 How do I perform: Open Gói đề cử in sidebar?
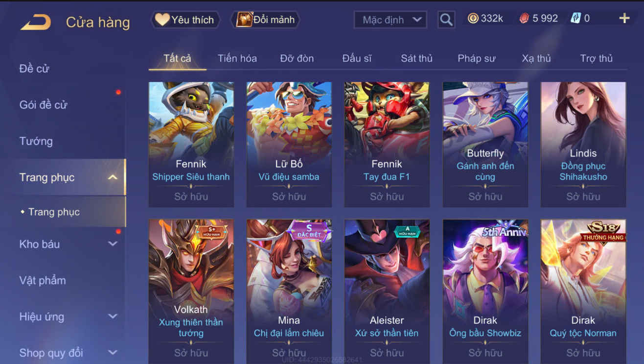pos(43,105)
